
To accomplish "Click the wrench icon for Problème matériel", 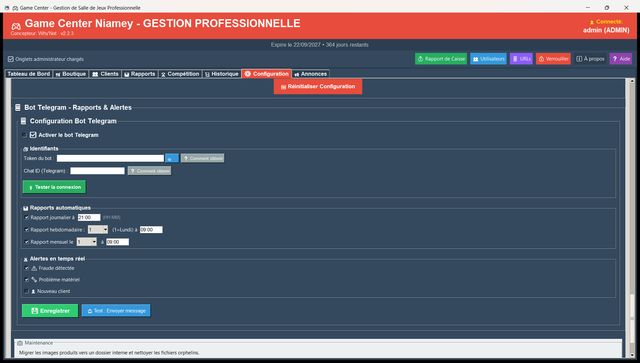I will pos(34,280).
